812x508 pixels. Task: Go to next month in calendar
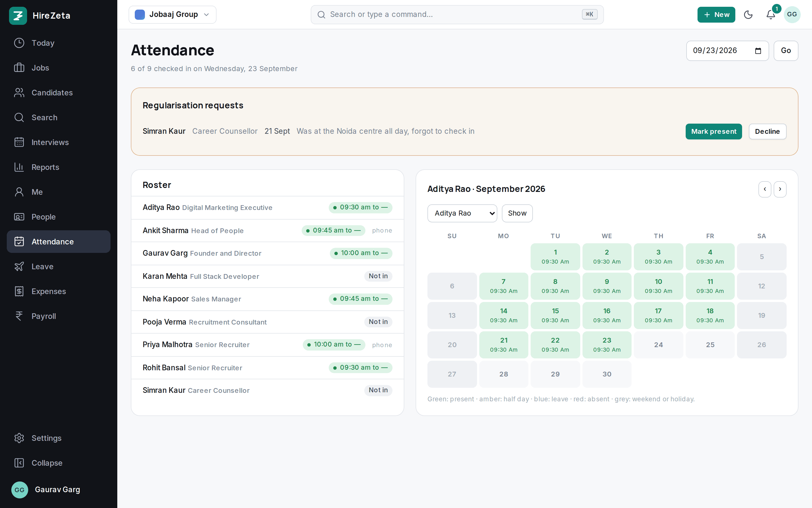[780, 189]
